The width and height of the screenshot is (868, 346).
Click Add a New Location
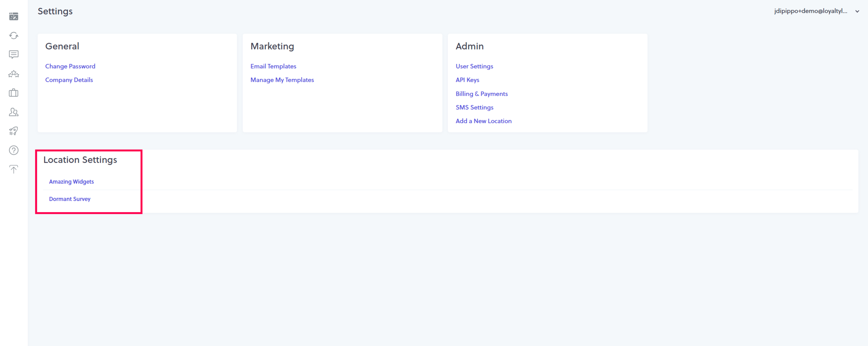[x=483, y=121]
